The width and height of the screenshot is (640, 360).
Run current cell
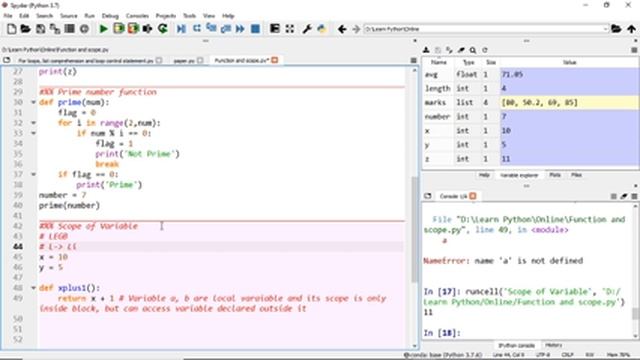118,29
